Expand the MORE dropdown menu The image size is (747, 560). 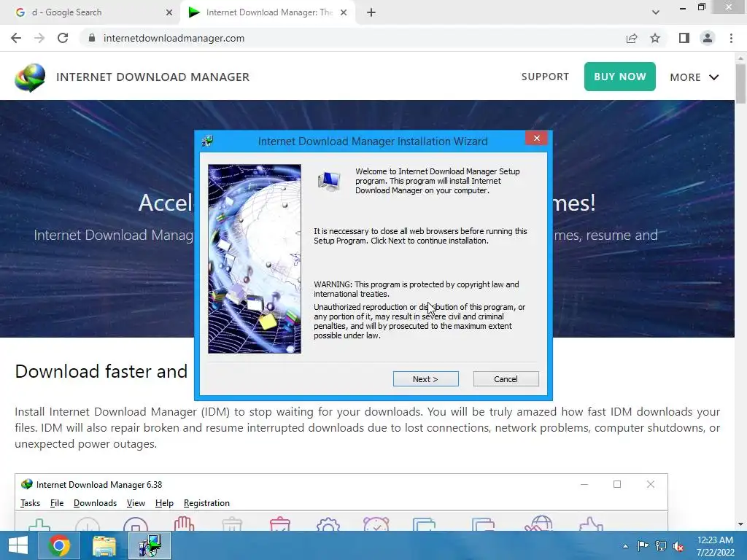[694, 77]
